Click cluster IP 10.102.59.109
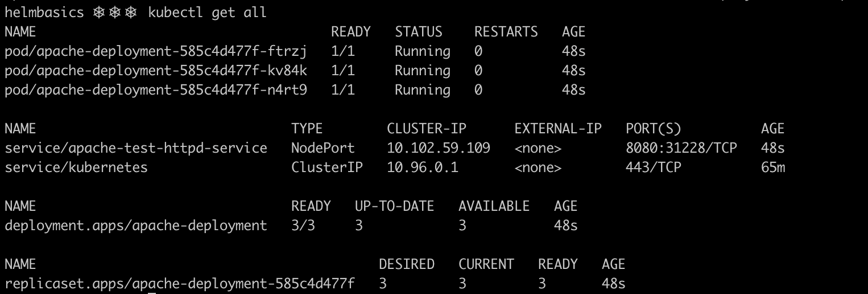 coord(439,149)
